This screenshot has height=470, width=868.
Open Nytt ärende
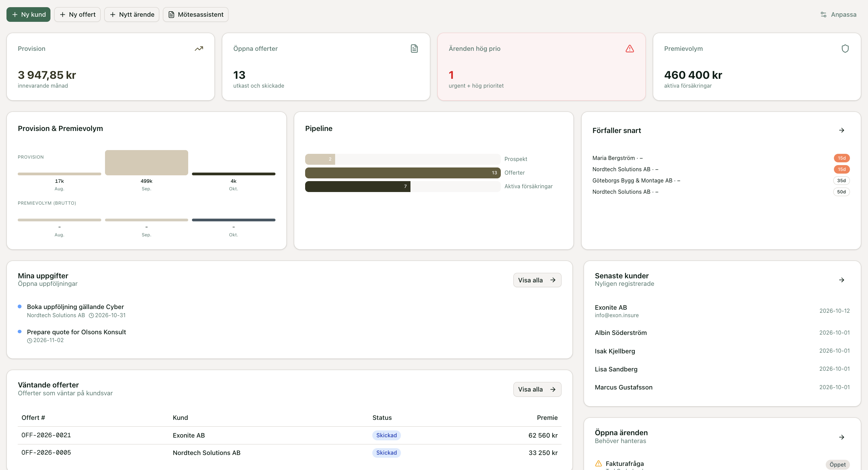pos(132,14)
